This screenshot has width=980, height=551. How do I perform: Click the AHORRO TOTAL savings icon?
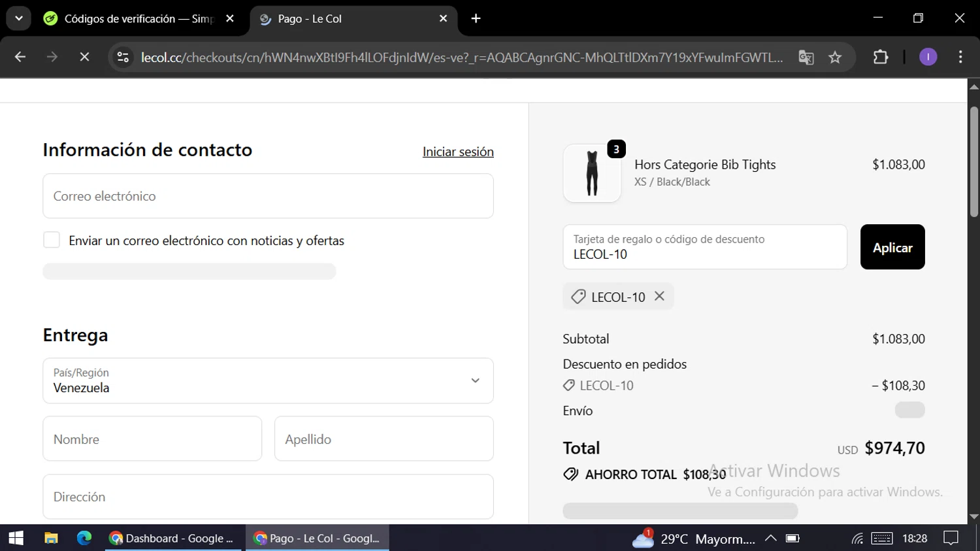coord(571,475)
